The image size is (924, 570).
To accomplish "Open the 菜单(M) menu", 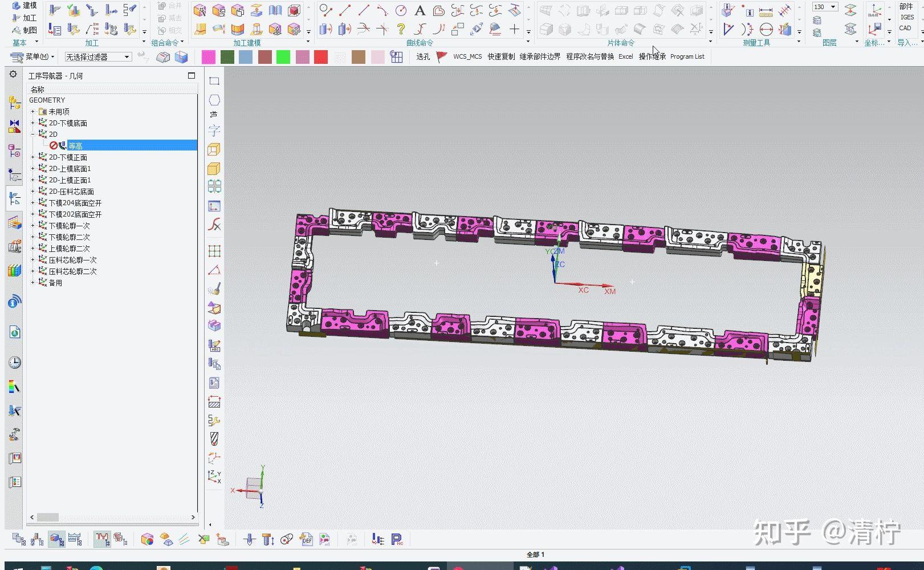I will (32, 56).
